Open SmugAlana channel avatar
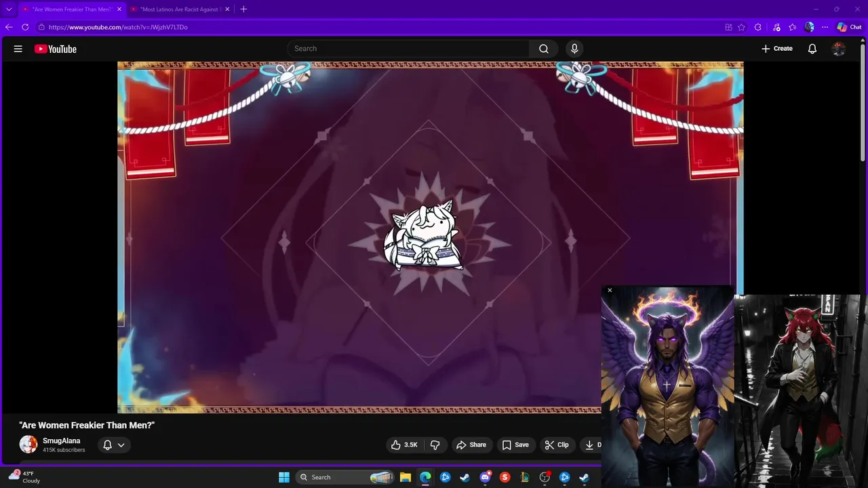The width and height of the screenshot is (868, 488). (28, 445)
